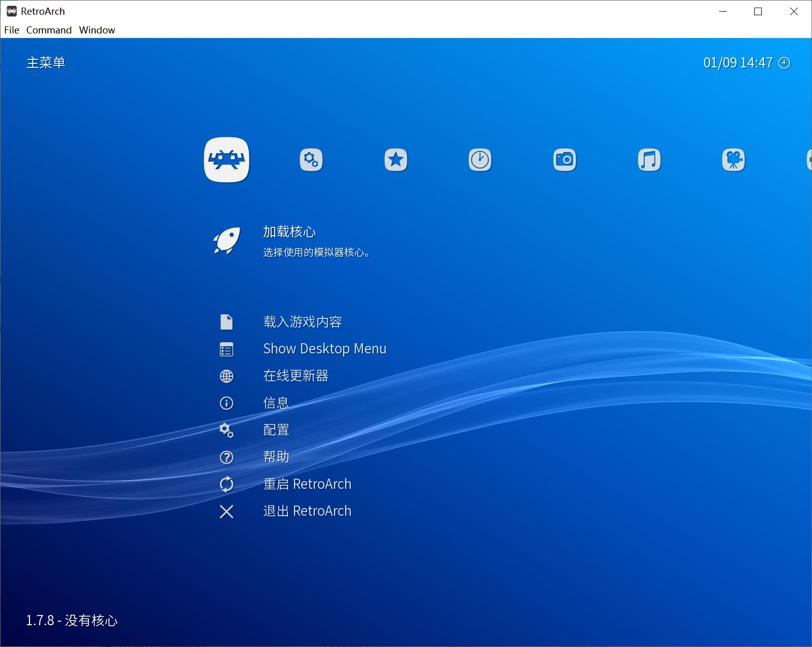This screenshot has height=647, width=812.
Task: Open the History clock icon
Action: click(x=481, y=159)
